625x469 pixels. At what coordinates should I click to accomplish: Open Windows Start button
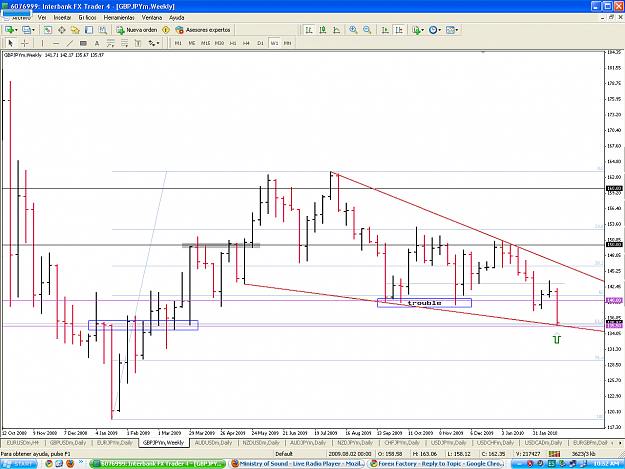[x=19, y=464]
